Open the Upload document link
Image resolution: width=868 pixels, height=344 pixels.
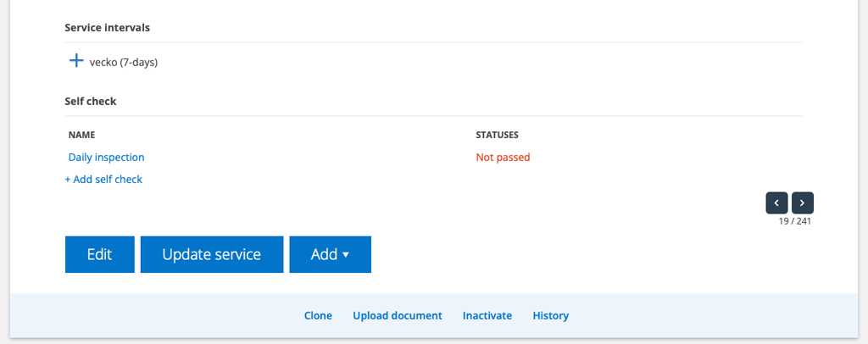(398, 315)
